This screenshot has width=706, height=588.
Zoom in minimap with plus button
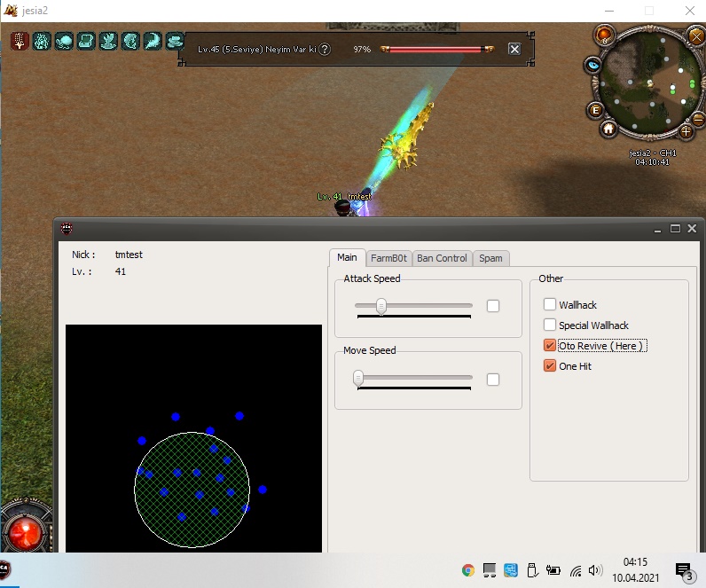(686, 131)
